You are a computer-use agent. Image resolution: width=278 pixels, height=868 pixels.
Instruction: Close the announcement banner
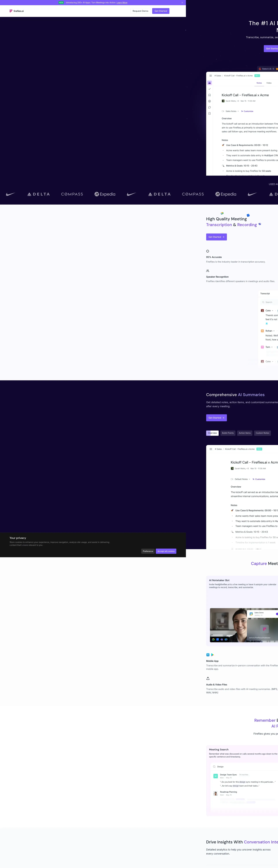click(182, 3)
